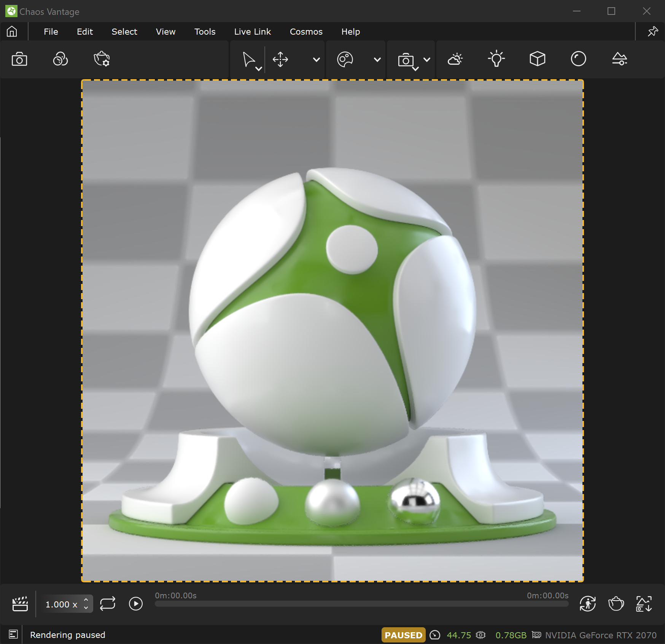Open the View menu
Screen dimensions: 665x644
(165, 32)
